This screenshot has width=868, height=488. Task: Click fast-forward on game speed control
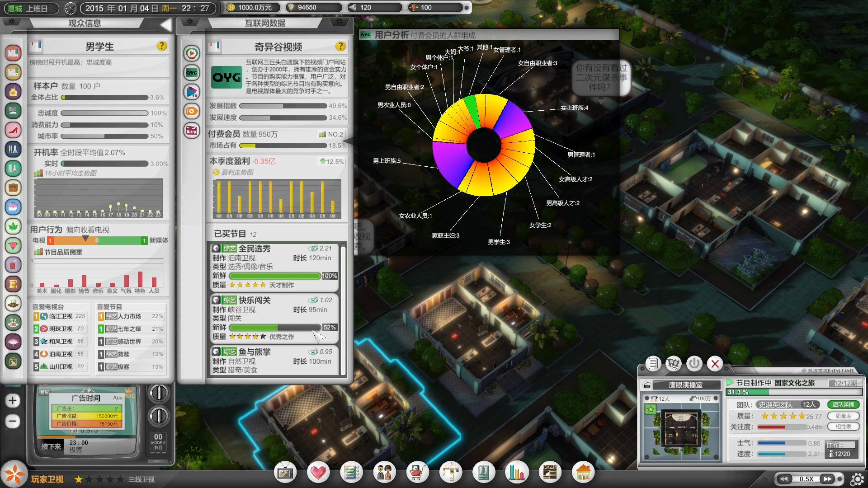pyautogui.click(x=827, y=479)
